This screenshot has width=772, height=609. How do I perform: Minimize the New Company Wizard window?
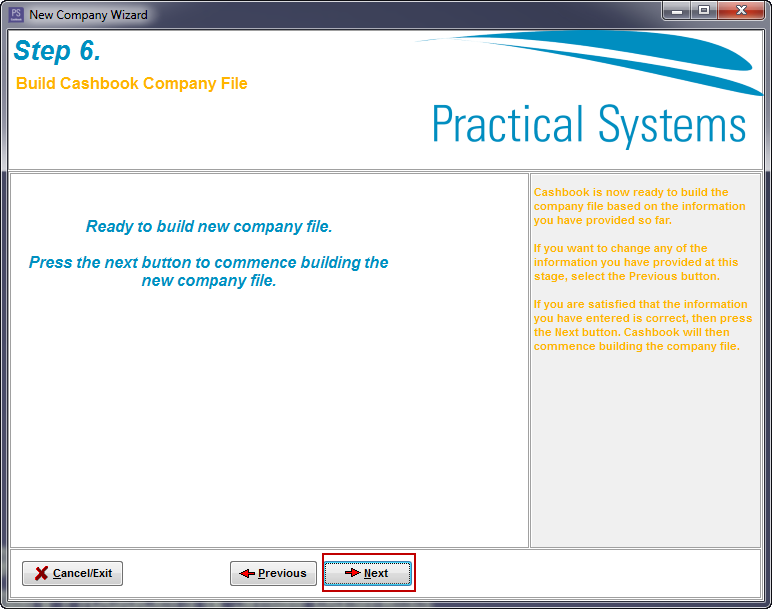click(x=677, y=11)
